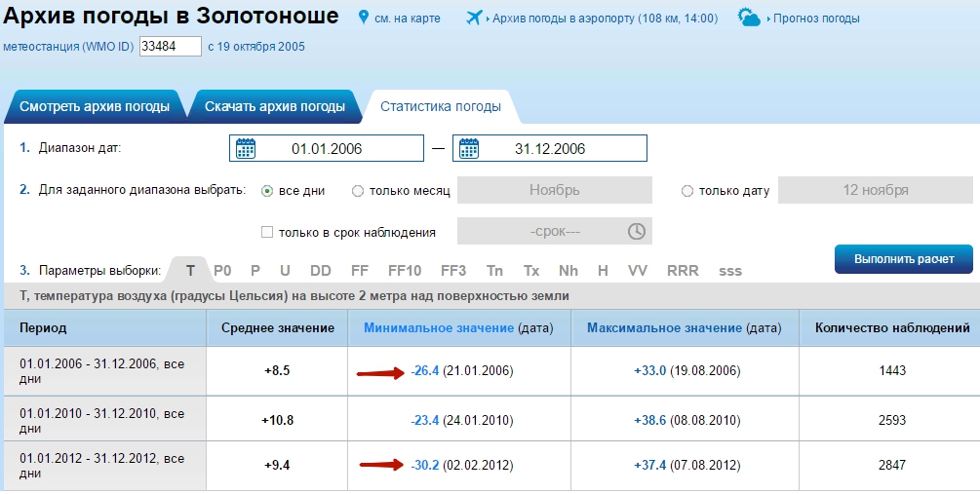Open the date dropdown showing 12 ноября
Image resolution: width=980 pixels, height=494 pixels.
[x=875, y=190]
